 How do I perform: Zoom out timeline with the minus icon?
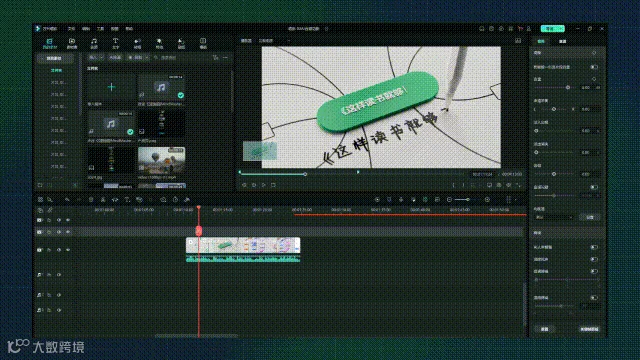[x=449, y=200]
